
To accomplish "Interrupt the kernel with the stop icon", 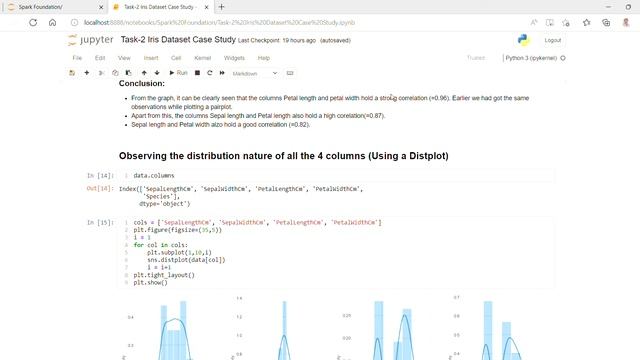I will (197, 73).
